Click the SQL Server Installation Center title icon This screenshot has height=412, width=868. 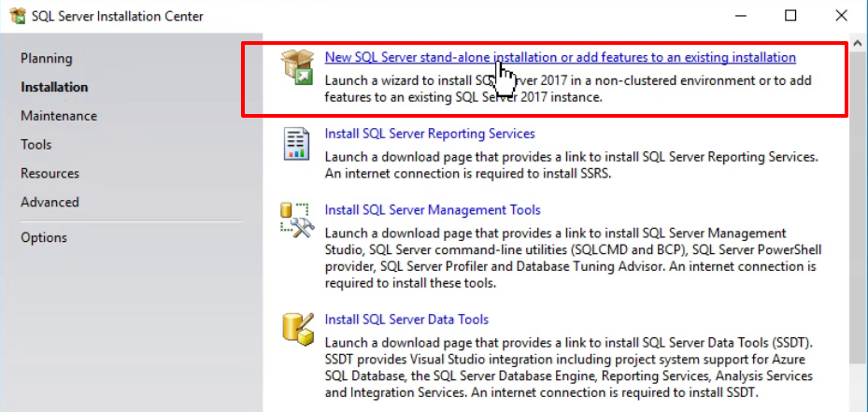point(18,16)
